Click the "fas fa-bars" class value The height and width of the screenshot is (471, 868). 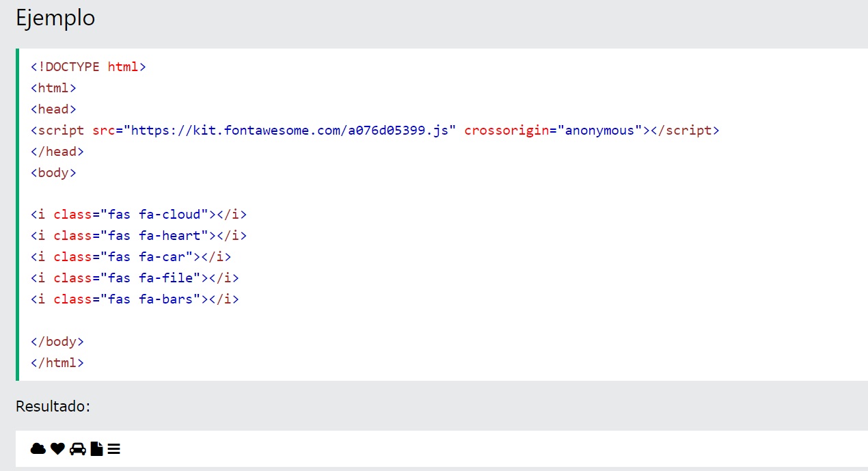coord(151,299)
